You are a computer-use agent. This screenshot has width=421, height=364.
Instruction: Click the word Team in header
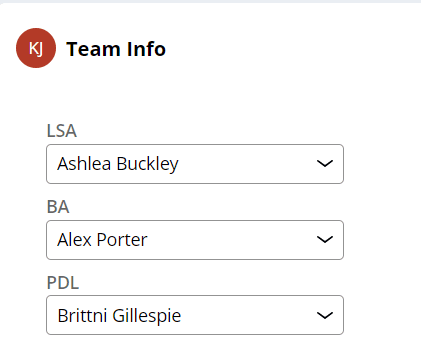pyautogui.click(x=93, y=49)
